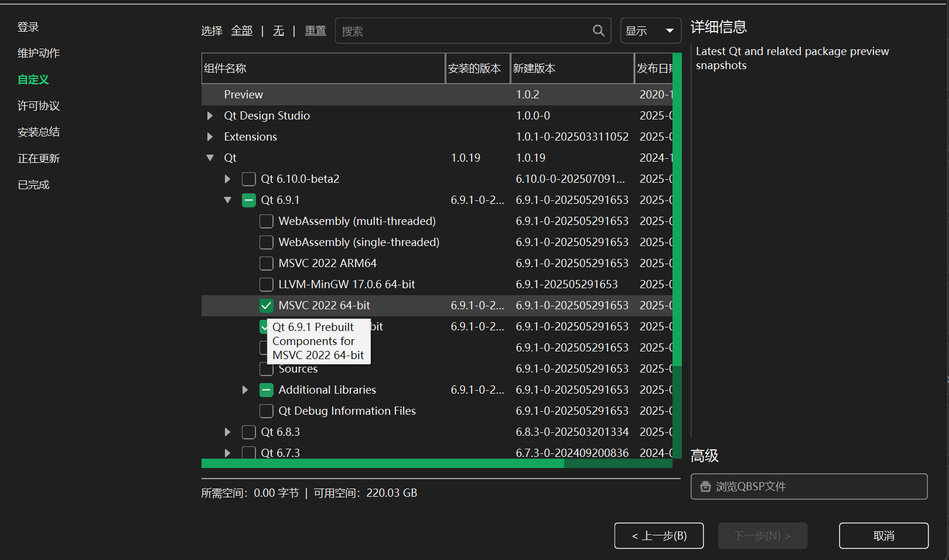Screen dimensions: 949x560
Task: Collapse the Qt category
Action: [210, 158]
